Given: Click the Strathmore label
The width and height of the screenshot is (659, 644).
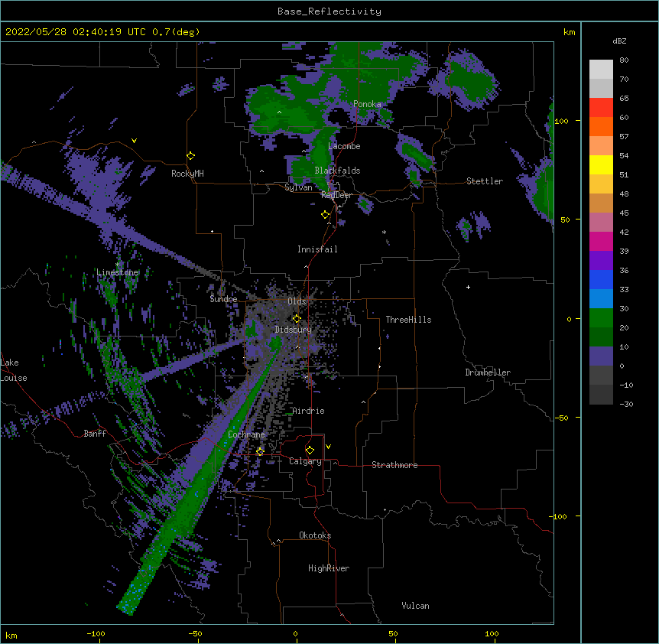Looking at the screenshot, I should pyautogui.click(x=394, y=465).
